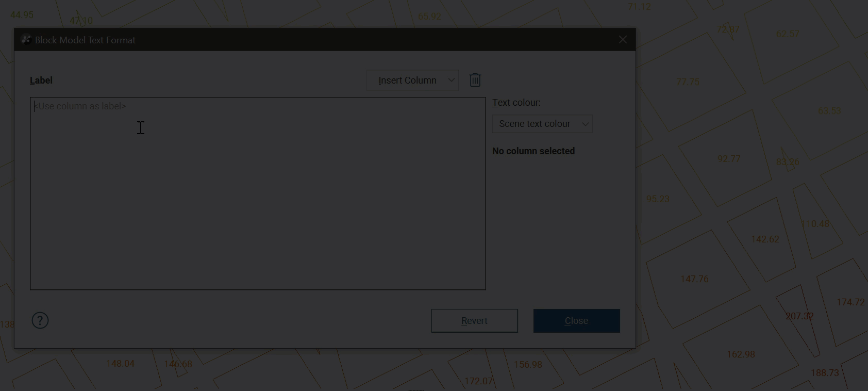The image size is (868, 391).
Task: Select the 172.07 block value in the scene
Action: (x=478, y=381)
